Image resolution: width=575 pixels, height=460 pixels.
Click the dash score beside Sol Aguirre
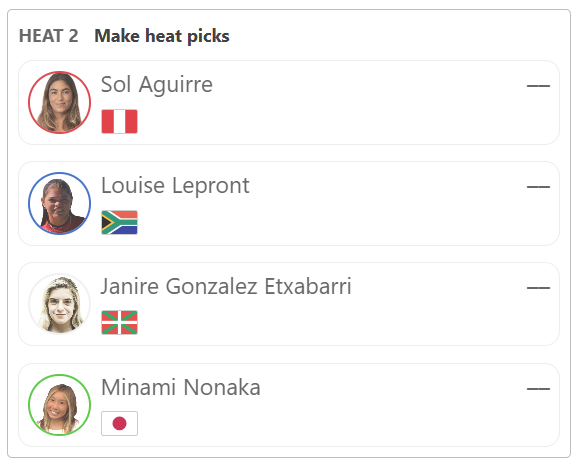click(x=538, y=86)
